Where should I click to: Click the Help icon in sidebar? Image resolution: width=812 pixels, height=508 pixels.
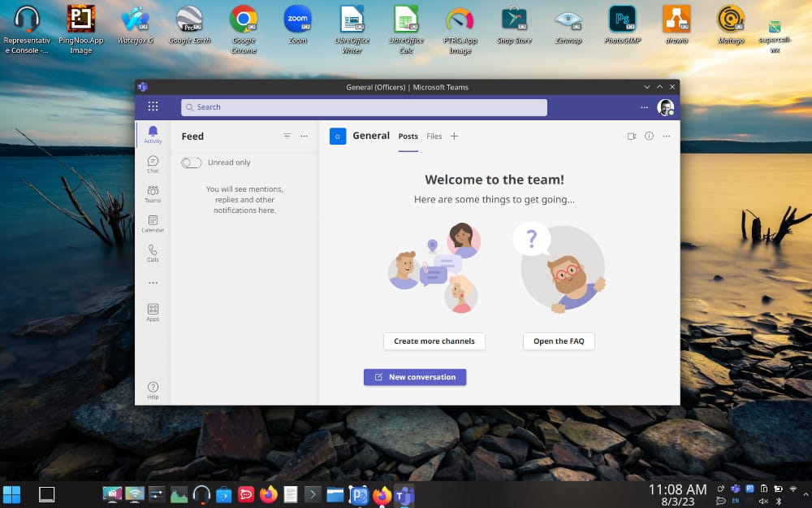tap(153, 390)
